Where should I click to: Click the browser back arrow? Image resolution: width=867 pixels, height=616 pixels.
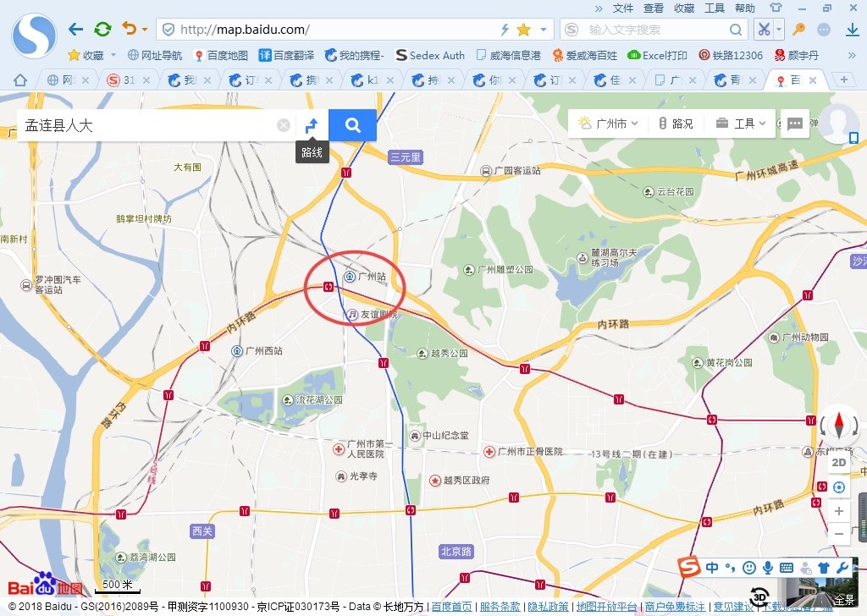pyautogui.click(x=75, y=30)
